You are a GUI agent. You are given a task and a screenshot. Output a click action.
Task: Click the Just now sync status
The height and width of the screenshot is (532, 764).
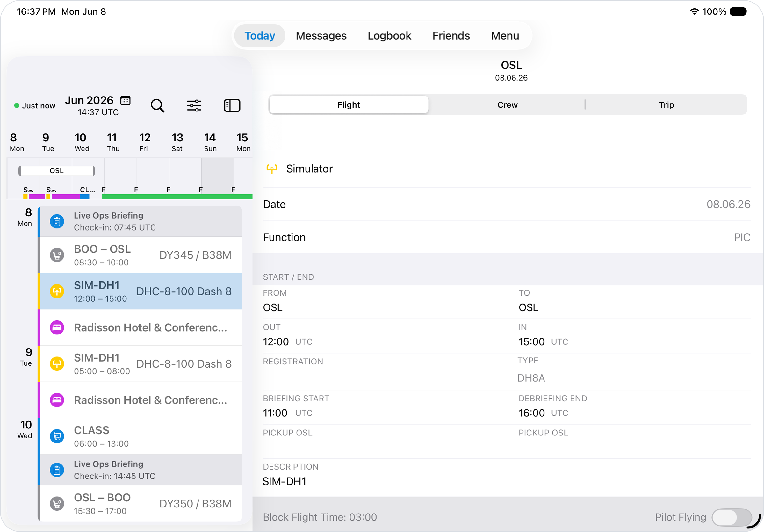(x=35, y=105)
